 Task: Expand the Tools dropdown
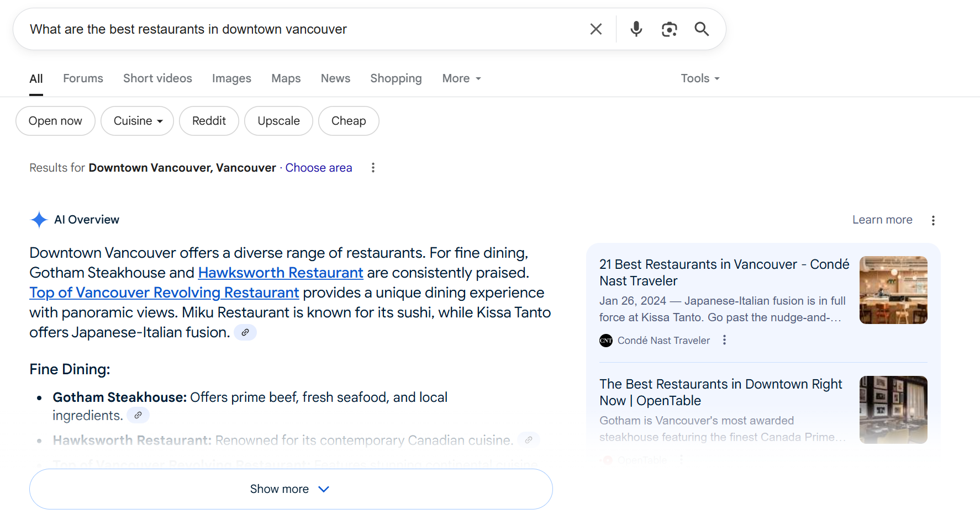(699, 78)
